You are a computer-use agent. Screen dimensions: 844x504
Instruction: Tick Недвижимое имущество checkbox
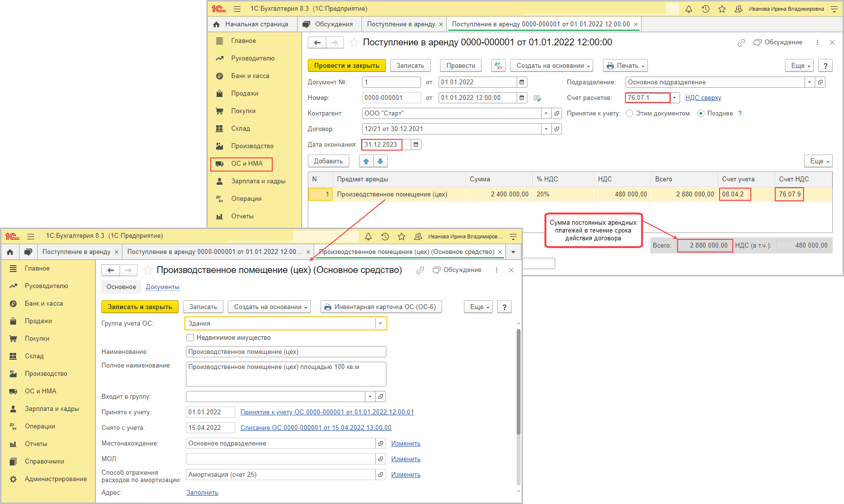pyautogui.click(x=190, y=338)
